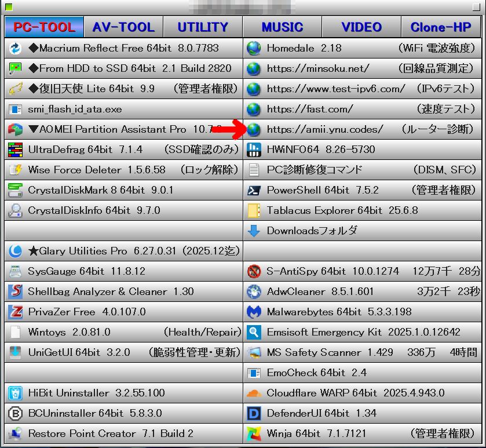Click the UniGetUI icon
The image size is (486, 448).
(15, 352)
